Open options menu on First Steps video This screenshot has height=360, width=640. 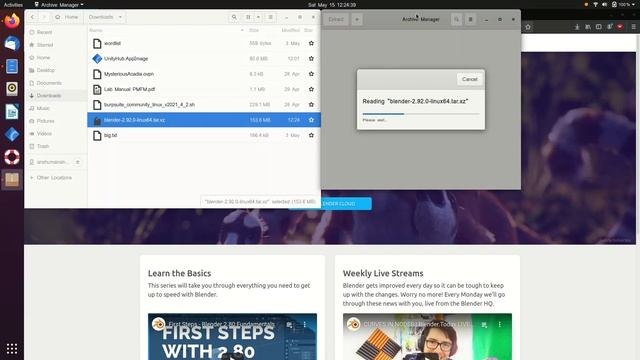pos(304,324)
